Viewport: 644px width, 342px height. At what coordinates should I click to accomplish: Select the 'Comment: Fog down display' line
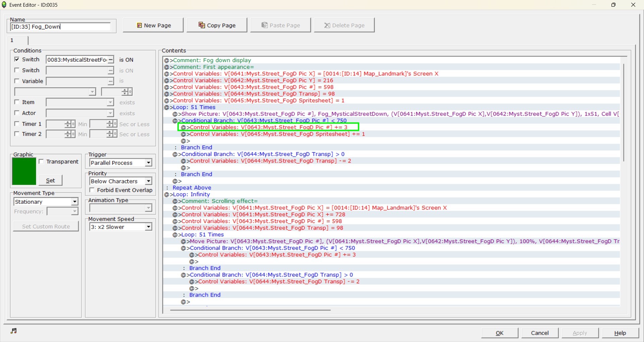391,60
